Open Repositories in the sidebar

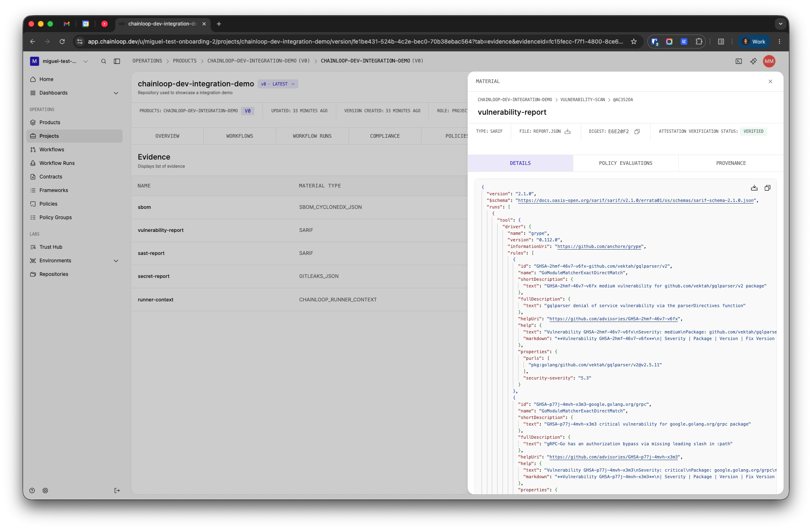coord(74,274)
